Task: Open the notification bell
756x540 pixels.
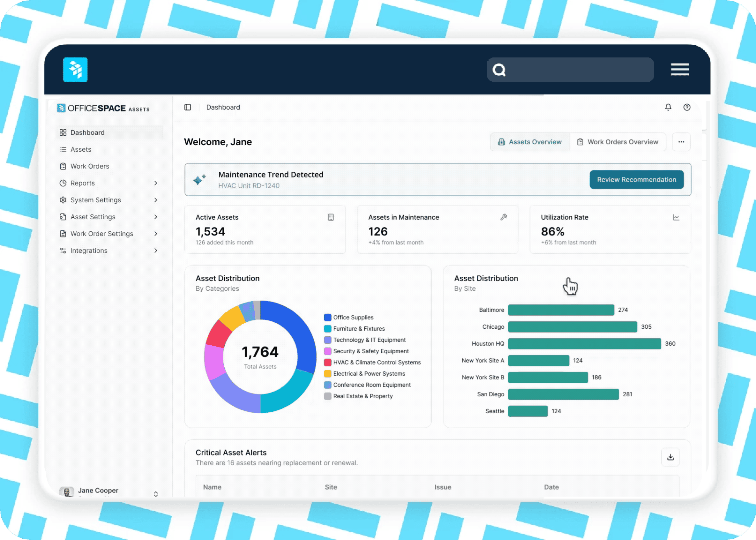Action: [x=668, y=107]
